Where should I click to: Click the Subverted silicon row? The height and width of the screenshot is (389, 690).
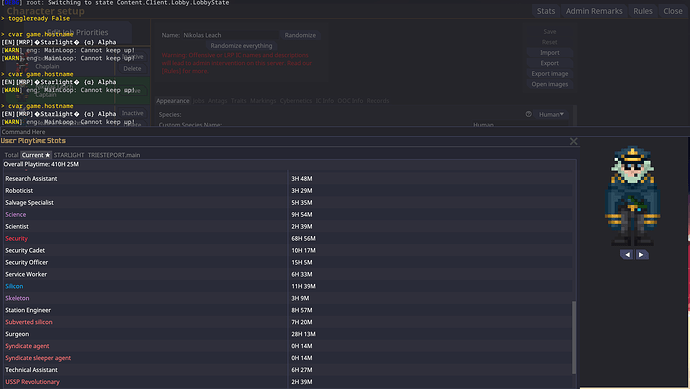pos(288,322)
